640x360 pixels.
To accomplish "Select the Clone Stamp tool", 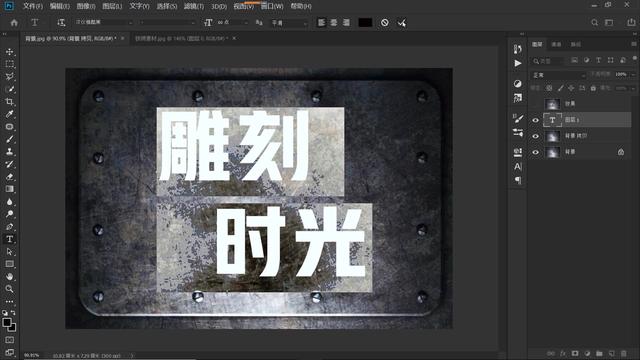I will pos(9,151).
